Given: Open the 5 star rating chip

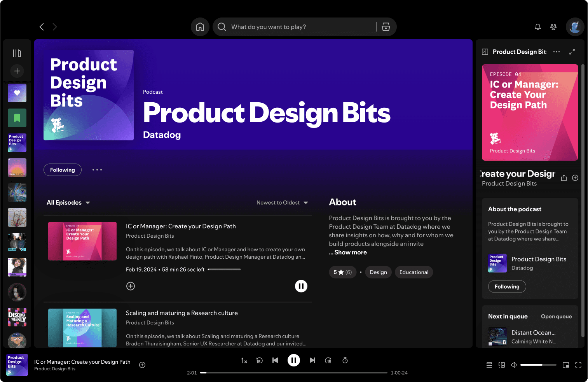Looking at the screenshot, I should pos(343,272).
